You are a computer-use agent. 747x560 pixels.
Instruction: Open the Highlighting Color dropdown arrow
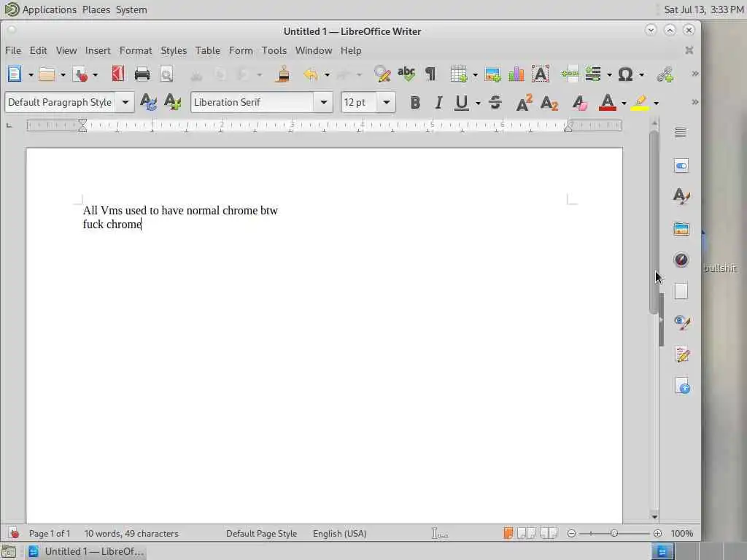coord(656,103)
